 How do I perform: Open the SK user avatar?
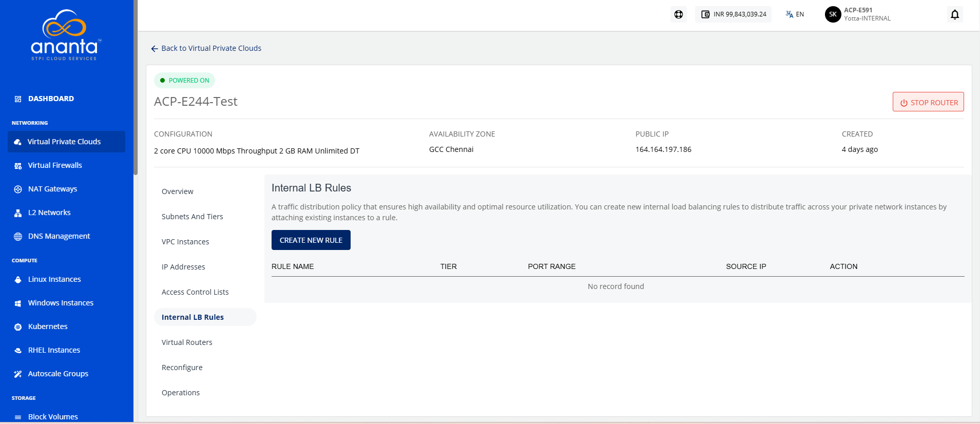tap(833, 14)
